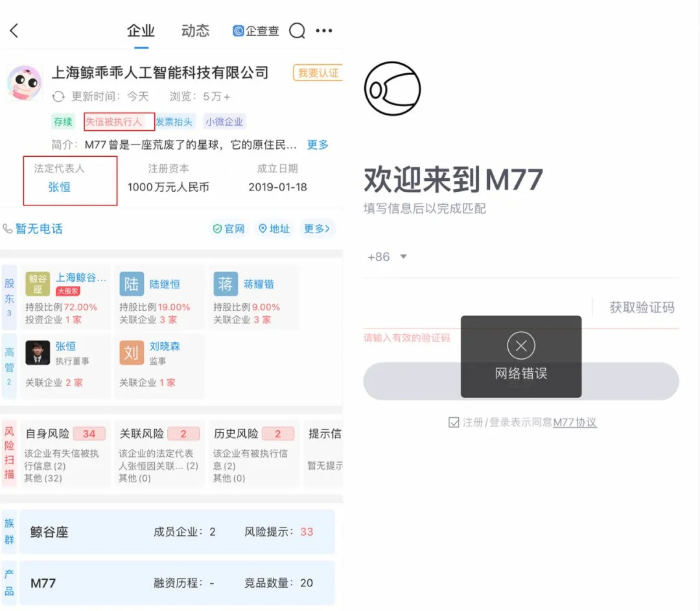Expand contact info via 更多>
This screenshot has height=611, width=700.
point(317,229)
